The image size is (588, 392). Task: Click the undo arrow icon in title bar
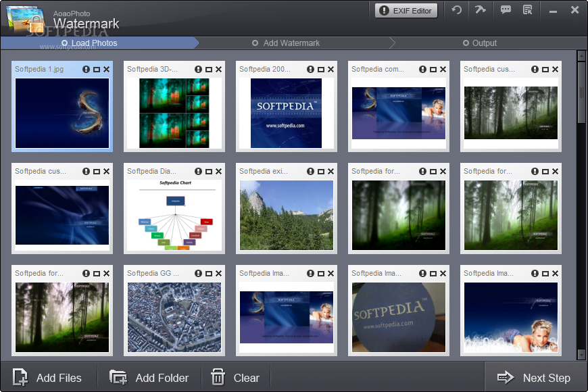(x=456, y=9)
